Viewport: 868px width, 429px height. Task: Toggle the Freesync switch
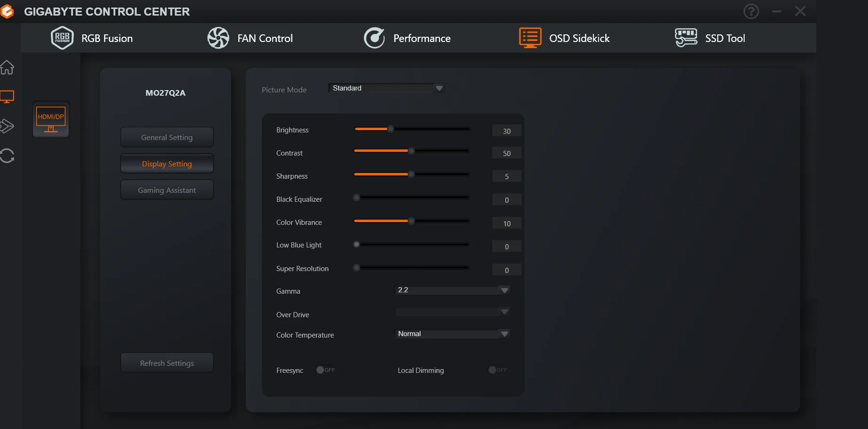325,370
